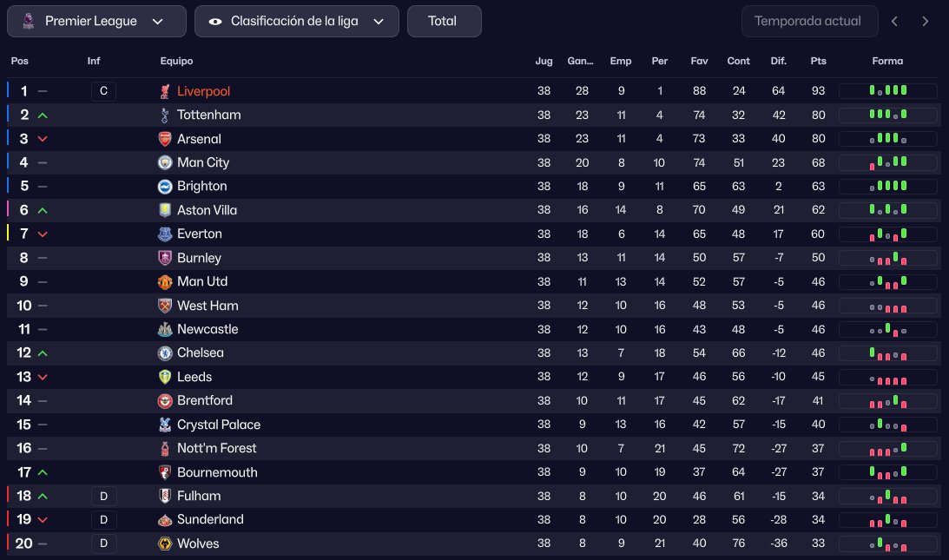Open the Brighton team link

(x=201, y=186)
